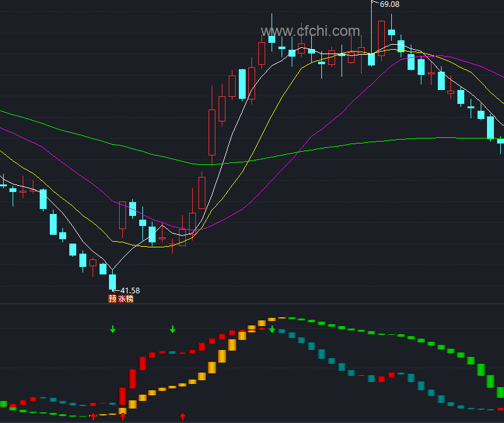Select the middle green down-arrow signal

173,329
